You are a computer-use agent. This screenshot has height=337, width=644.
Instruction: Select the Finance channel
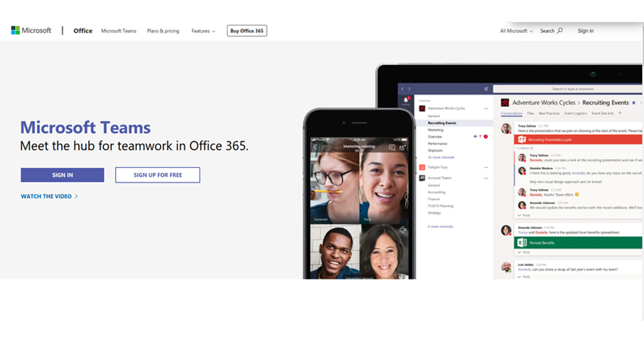click(x=434, y=199)
